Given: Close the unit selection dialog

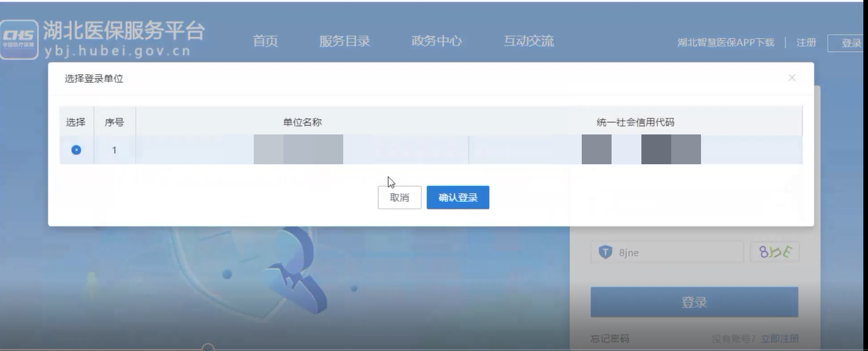Looking at the screenshot, I should (792, 77).
